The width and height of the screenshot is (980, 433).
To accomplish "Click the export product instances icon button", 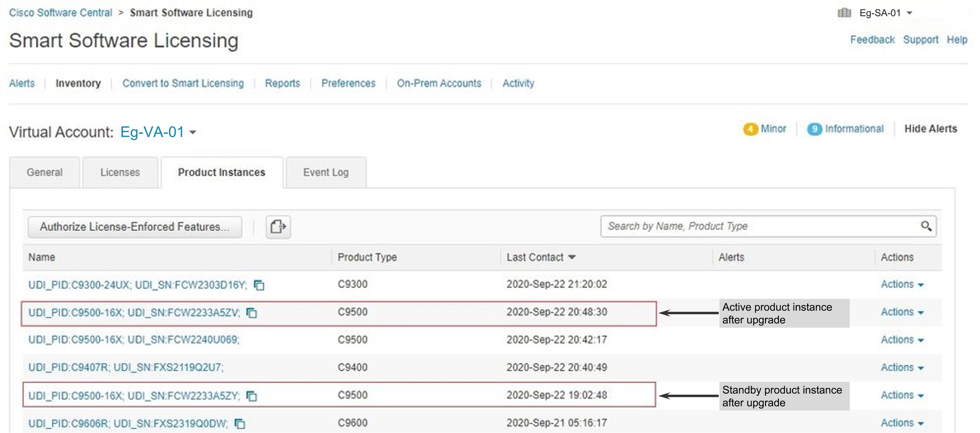I will click(278, 227).
